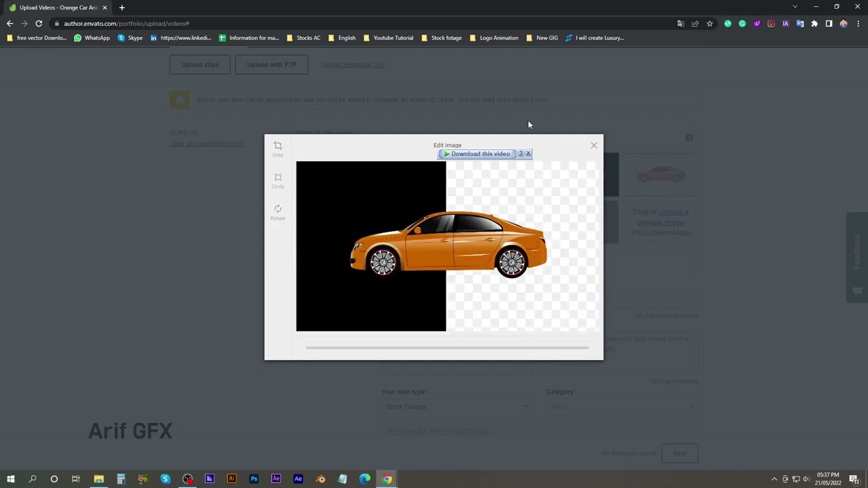Open Task View on taskbar
This screenshot has width=868, height=488.
pyautogui.click(x=76, y=479)
